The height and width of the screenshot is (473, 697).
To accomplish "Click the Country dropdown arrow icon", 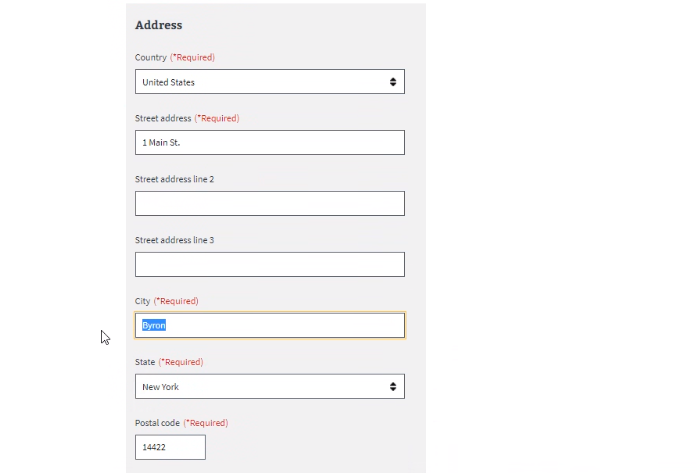I will point(393,82).
